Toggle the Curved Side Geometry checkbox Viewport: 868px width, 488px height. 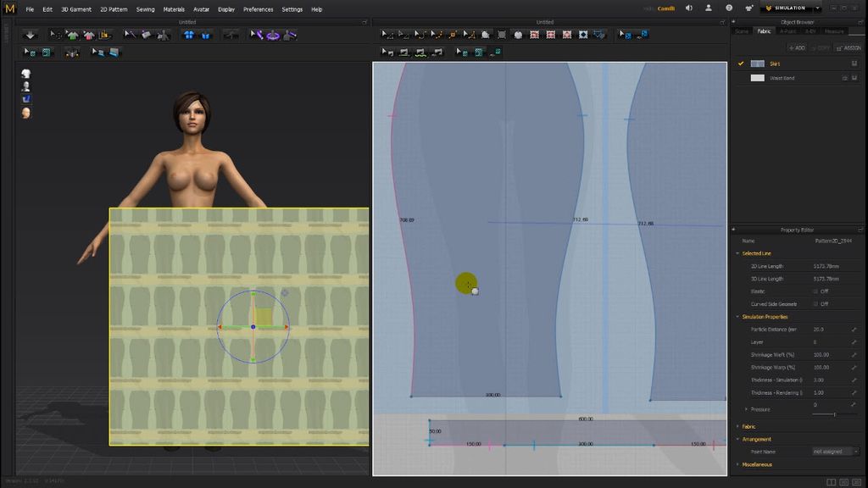pyautogui.click(x=815, y=304)
